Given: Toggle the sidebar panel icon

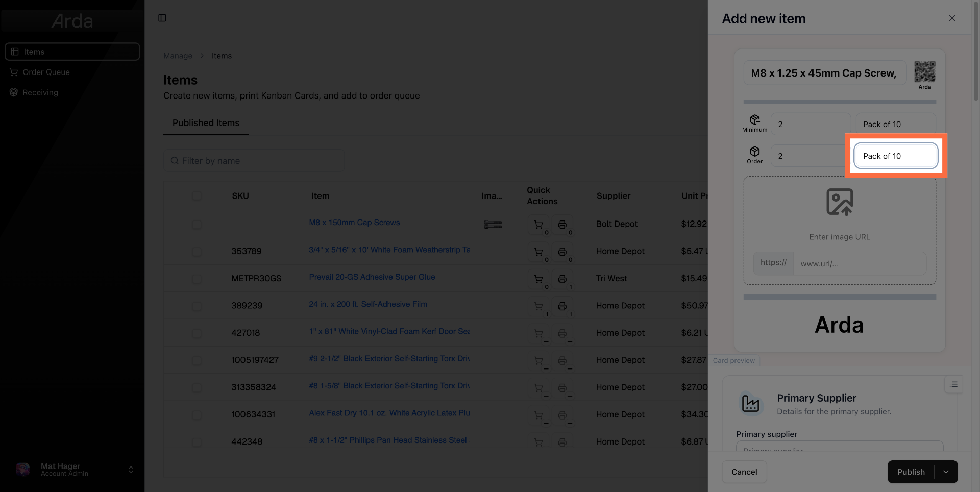Looking at the screenshot, I should pos(162,18).
